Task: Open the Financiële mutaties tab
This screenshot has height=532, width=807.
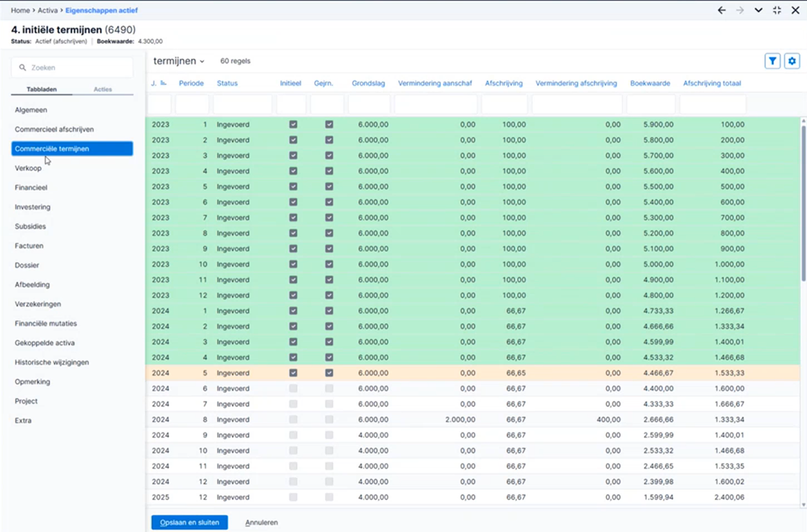Action: click(x=46, y=323)
